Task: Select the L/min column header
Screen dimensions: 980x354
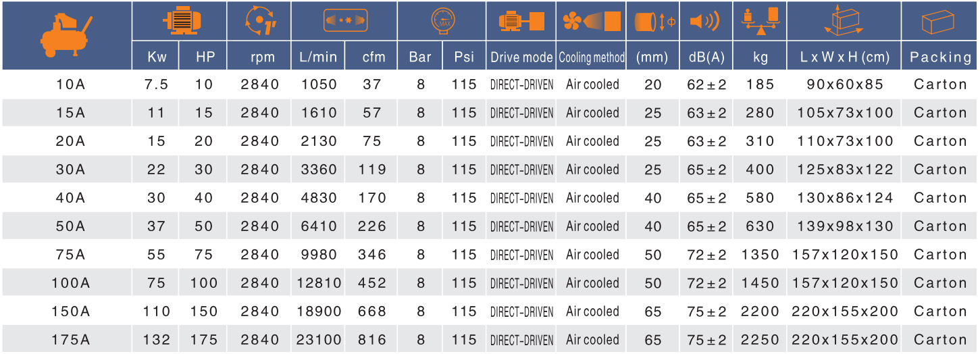Action: click(317, 57)
